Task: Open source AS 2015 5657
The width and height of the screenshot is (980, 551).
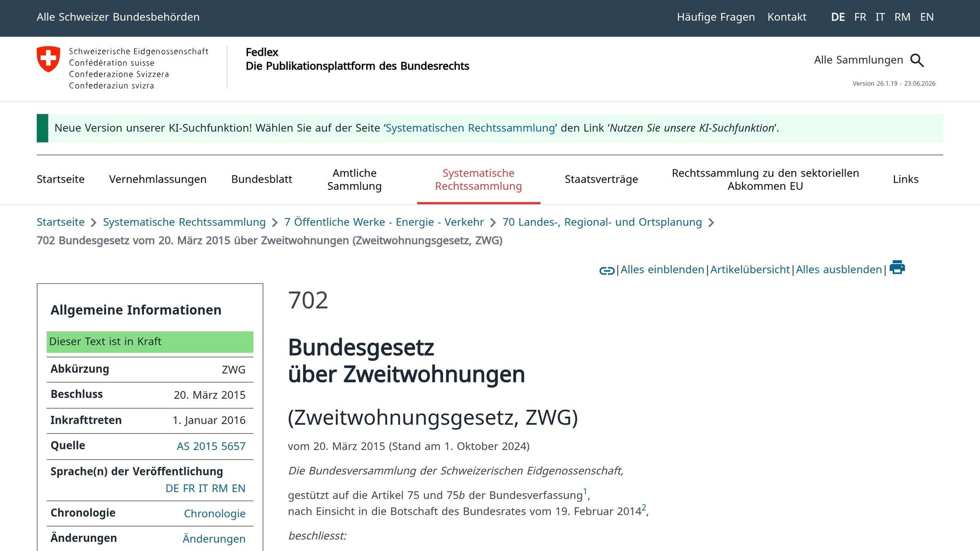Action: coord(211,447)
